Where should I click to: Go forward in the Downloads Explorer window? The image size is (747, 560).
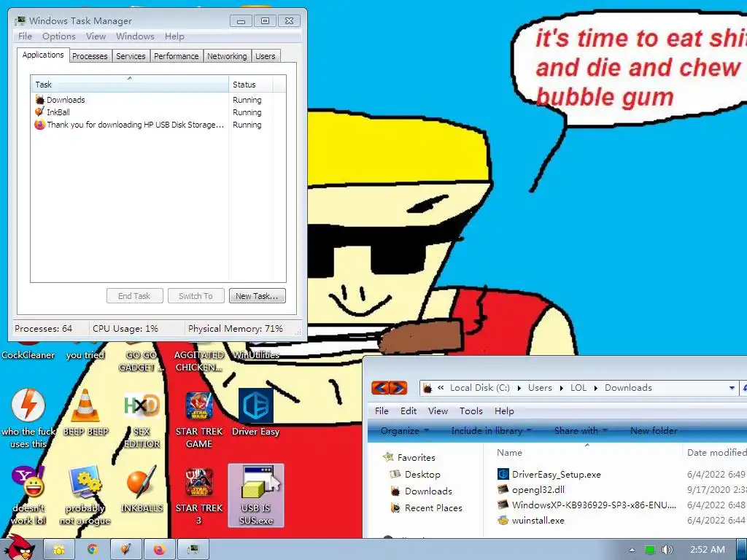point(398,388)
